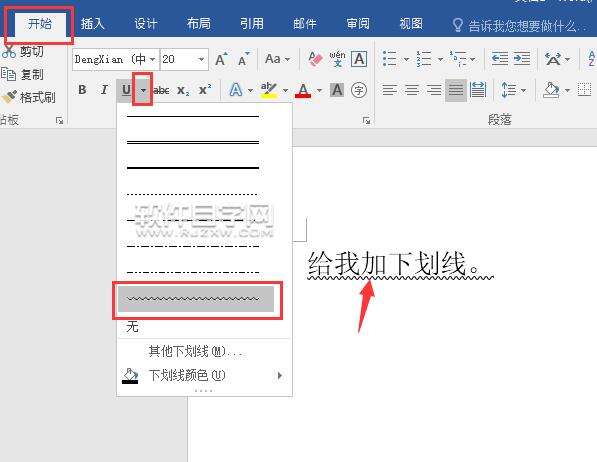
Task: Toggle Bold formatting
Action: point(82,90)
